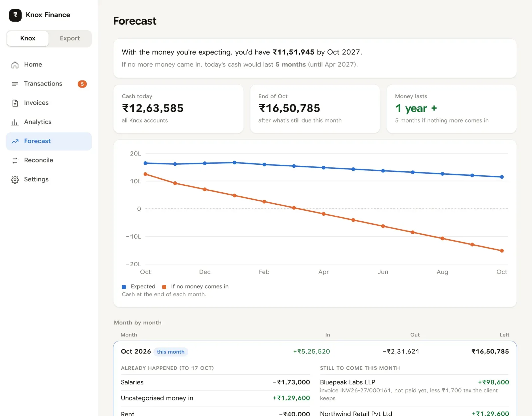Viewport: 532px width, 416px height.
Task: Switch to the Export tab
Action: pos(70,38)
